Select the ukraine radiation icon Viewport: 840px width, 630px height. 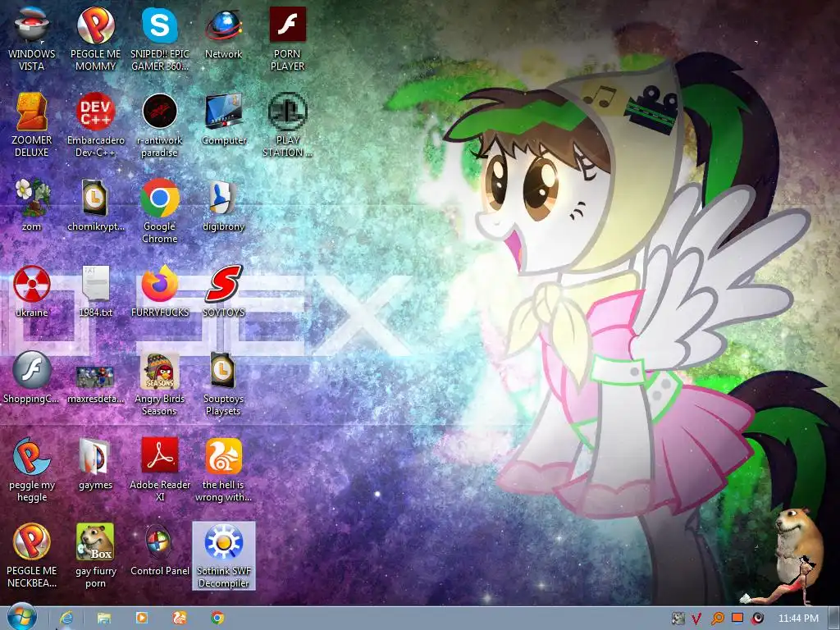coord(32,291)
